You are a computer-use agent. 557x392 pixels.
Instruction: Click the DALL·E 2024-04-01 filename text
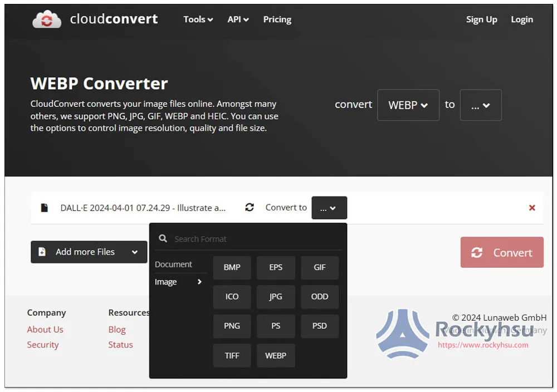143,208
